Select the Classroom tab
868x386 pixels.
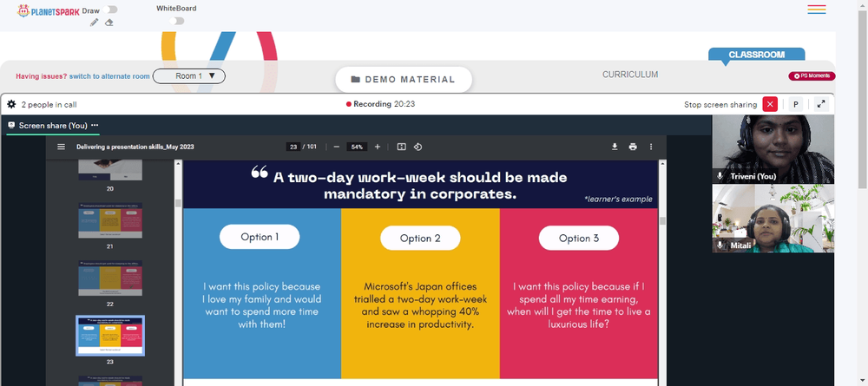pos(756,55)
